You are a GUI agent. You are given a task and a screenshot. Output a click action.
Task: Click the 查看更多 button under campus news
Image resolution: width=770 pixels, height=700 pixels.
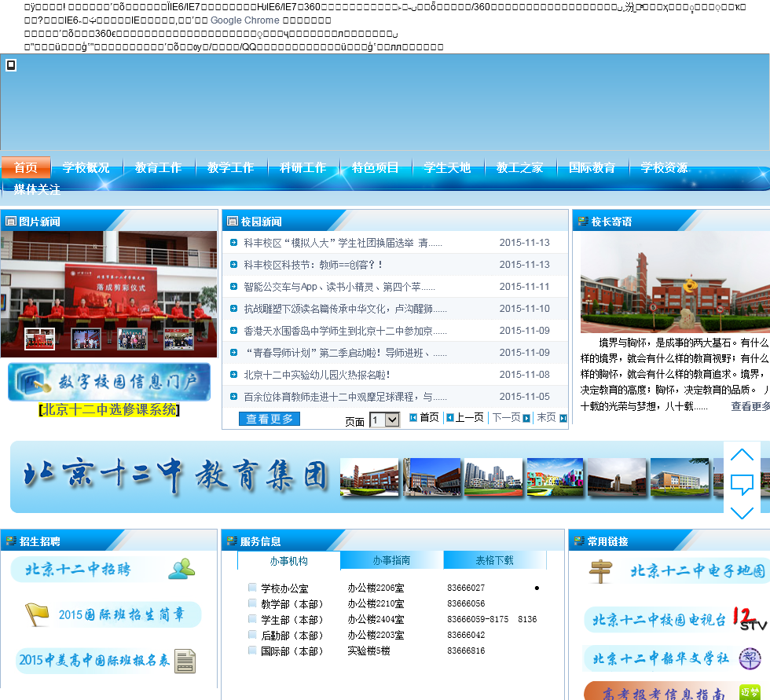tap(269, 419)
